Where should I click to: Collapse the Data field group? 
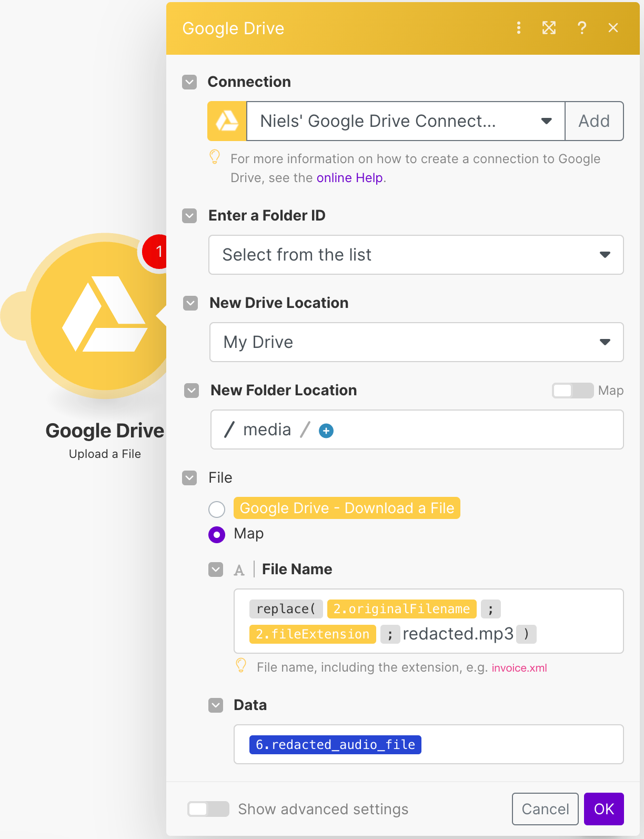[x=216, y=705]
